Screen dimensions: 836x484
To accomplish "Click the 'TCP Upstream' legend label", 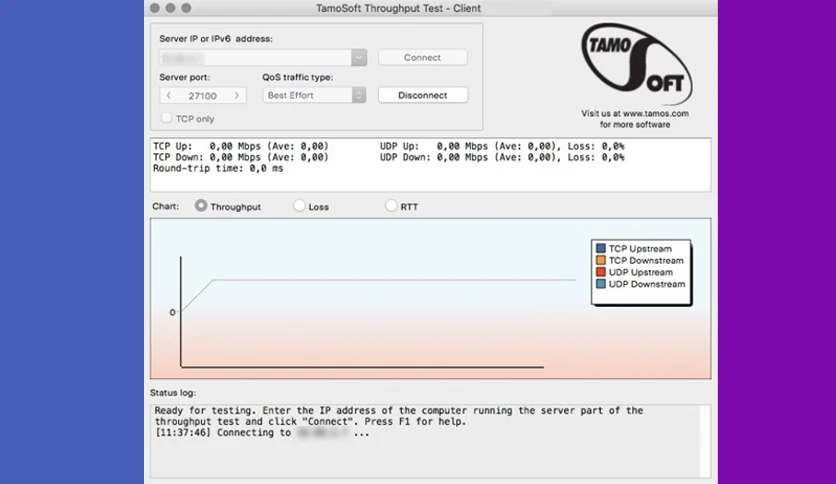I will (x=640, y=248).
